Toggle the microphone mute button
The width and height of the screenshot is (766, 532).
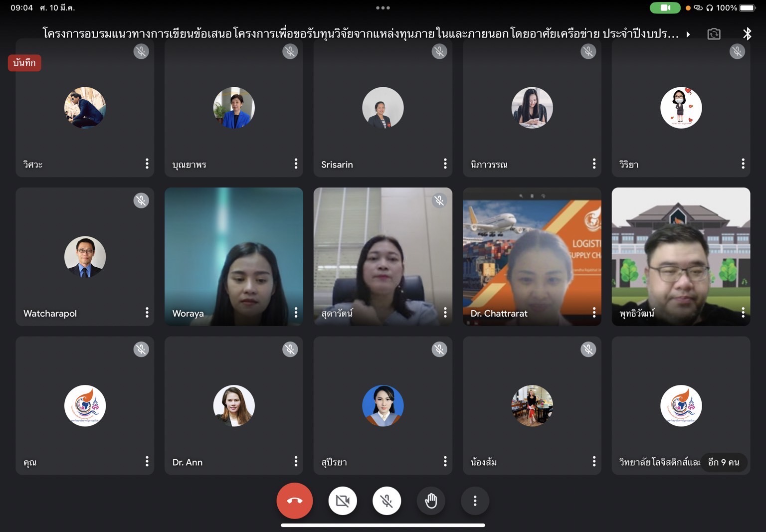pyautogui.click(x=386, y=501)
